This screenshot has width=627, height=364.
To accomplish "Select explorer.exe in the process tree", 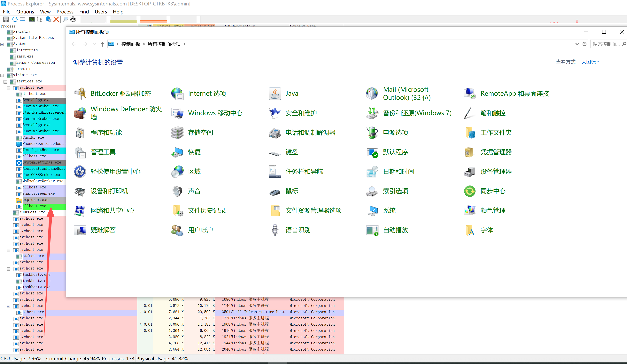I will click(35, 200).
